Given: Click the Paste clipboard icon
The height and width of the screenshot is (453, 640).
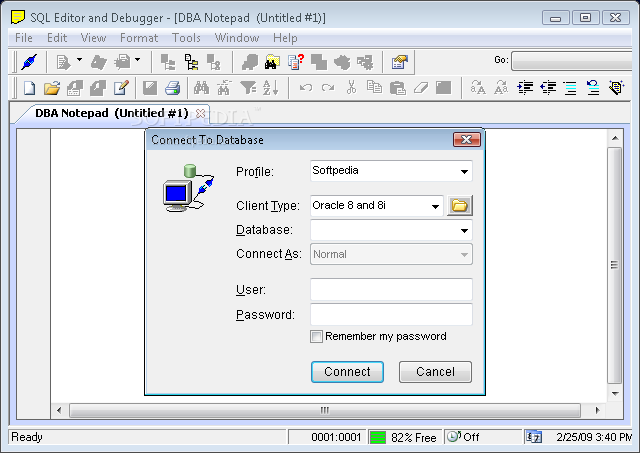Looking at the screenshot, I should [x=397, y=88].
